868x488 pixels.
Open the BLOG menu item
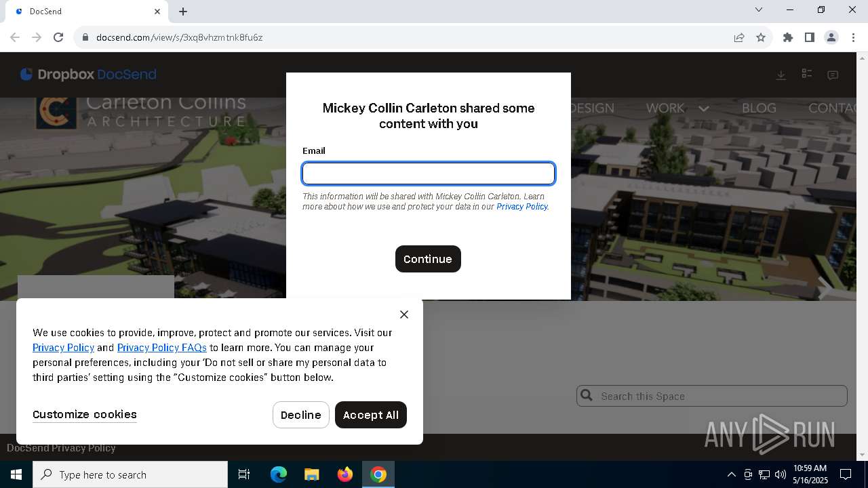tap(759, 108)
